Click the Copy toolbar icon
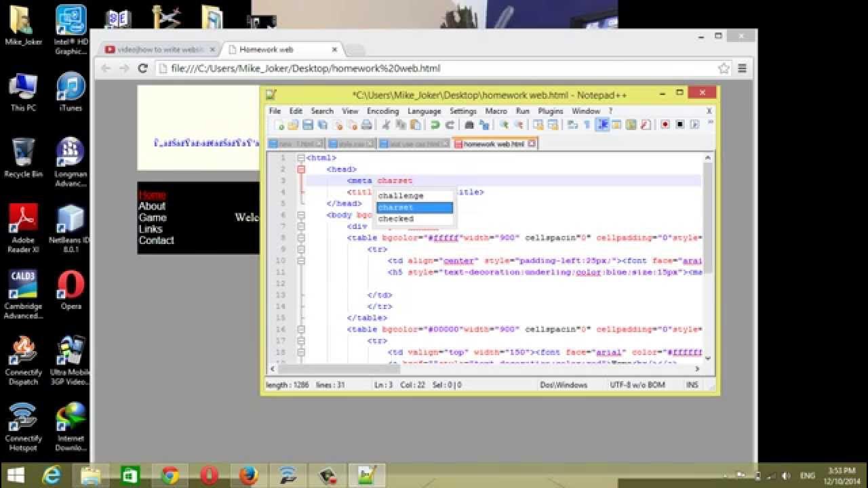868x488 pixels. tap(400, 125)
